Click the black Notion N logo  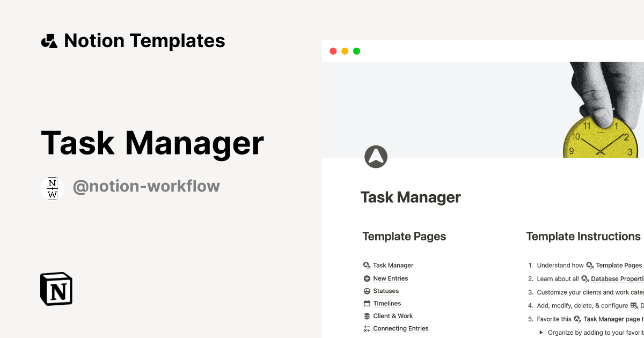(x=56, y=289)
